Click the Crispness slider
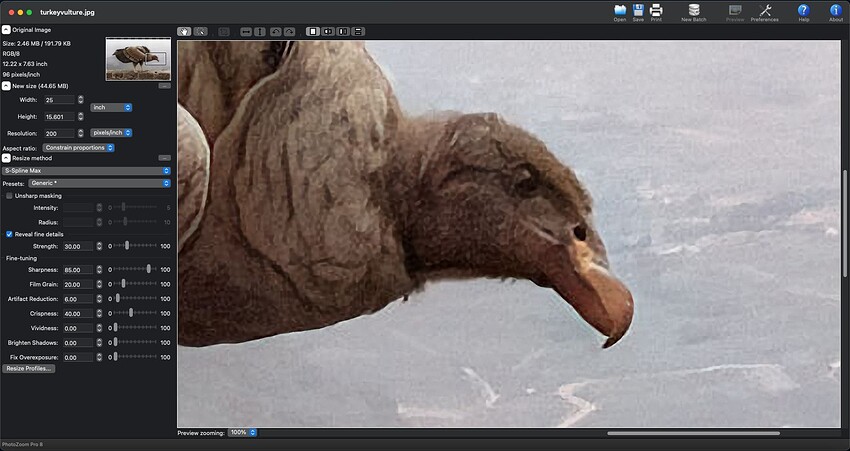Viewport: 850px width, 451px height. point(136,313)
